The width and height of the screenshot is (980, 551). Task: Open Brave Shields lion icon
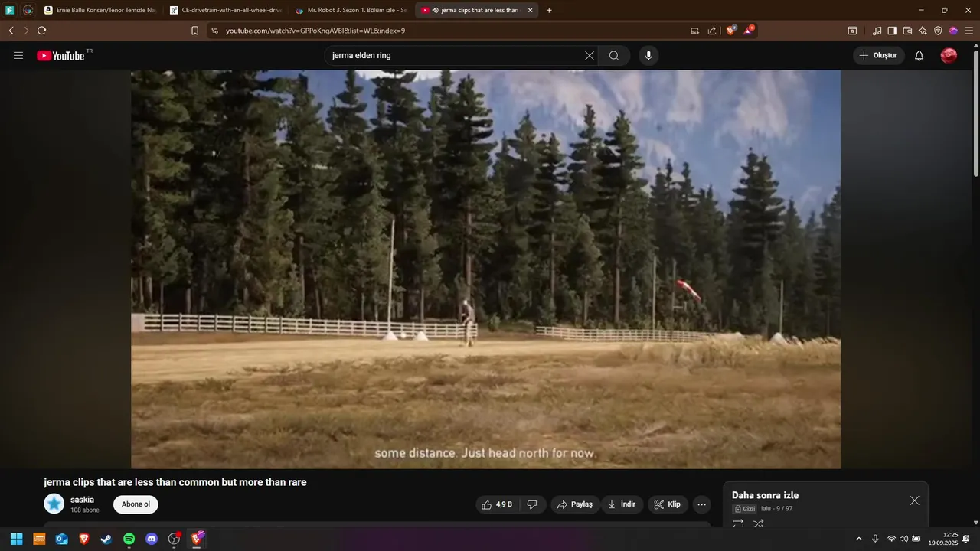731,31
